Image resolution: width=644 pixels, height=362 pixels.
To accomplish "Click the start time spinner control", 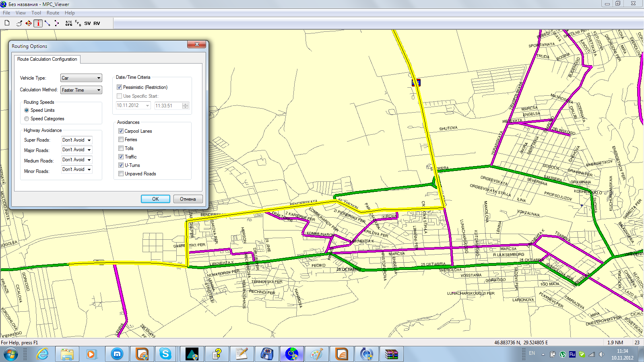I will [x=185, y=106].
